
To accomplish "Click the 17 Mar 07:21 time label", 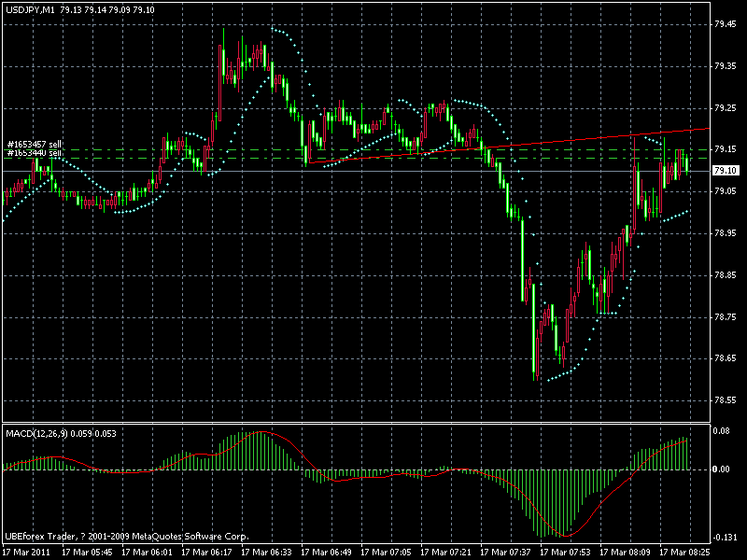I will (x=446, y=553).
